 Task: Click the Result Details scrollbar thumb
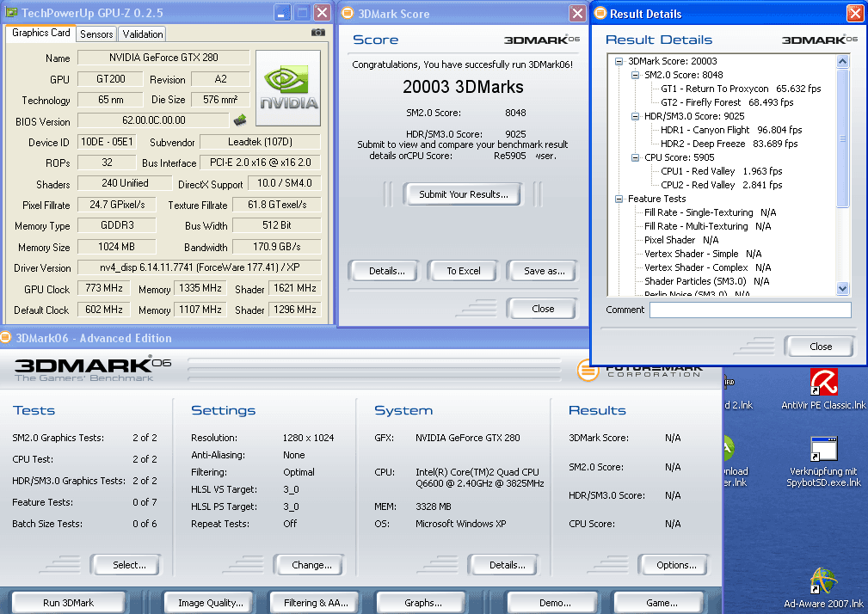842,138
